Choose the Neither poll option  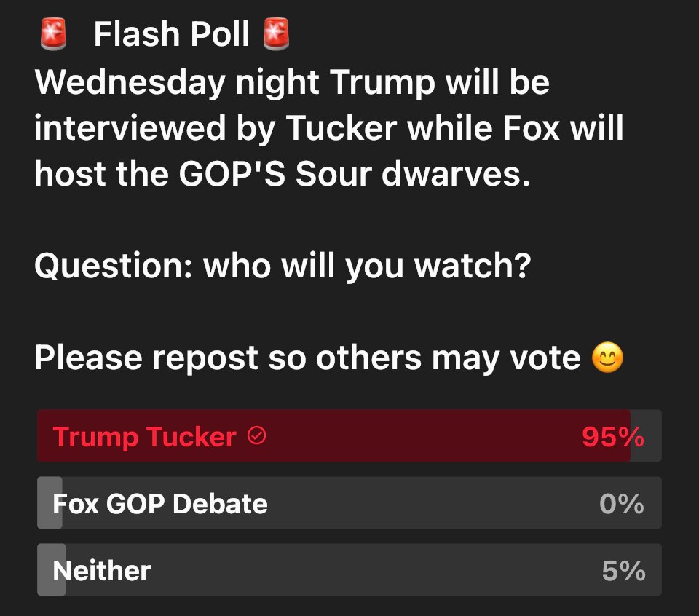click(x=102, y=570)
